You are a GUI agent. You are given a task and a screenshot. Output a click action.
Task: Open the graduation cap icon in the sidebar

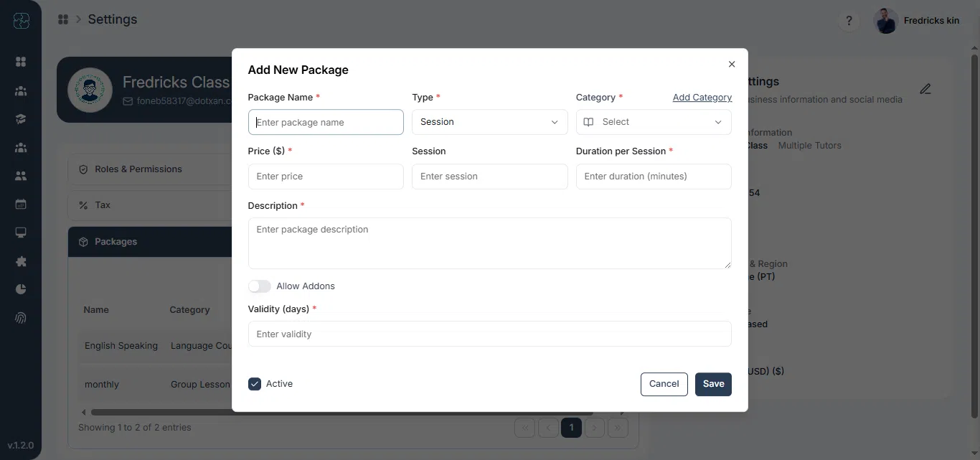[x=21, y=119]
